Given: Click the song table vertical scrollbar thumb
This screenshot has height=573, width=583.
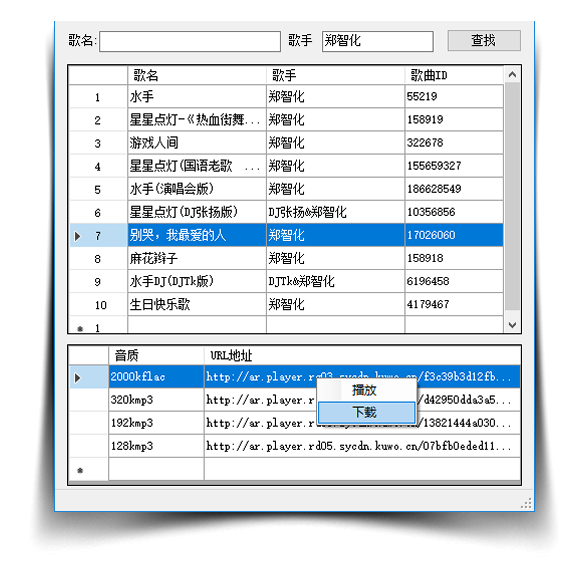Looking at the screenshot, I should coord(512,196).
